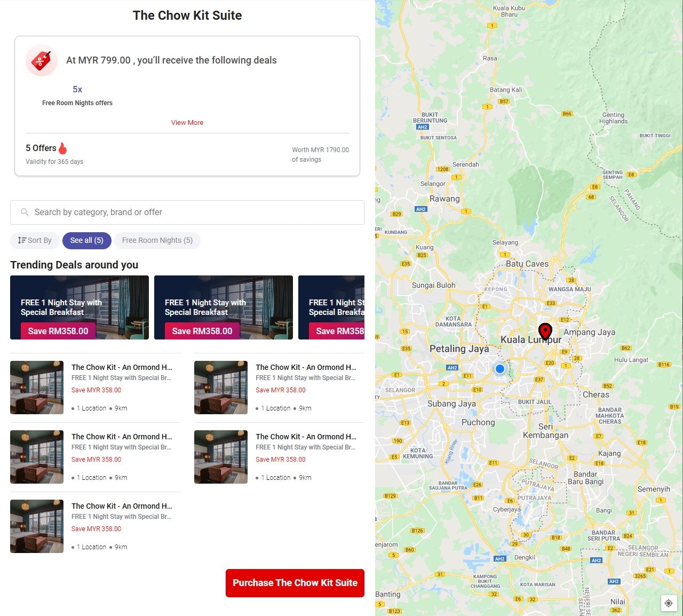Select the See all (5) filter
Image resolution: width=683 pixels, height=616 pixels.
click(86, 241)
